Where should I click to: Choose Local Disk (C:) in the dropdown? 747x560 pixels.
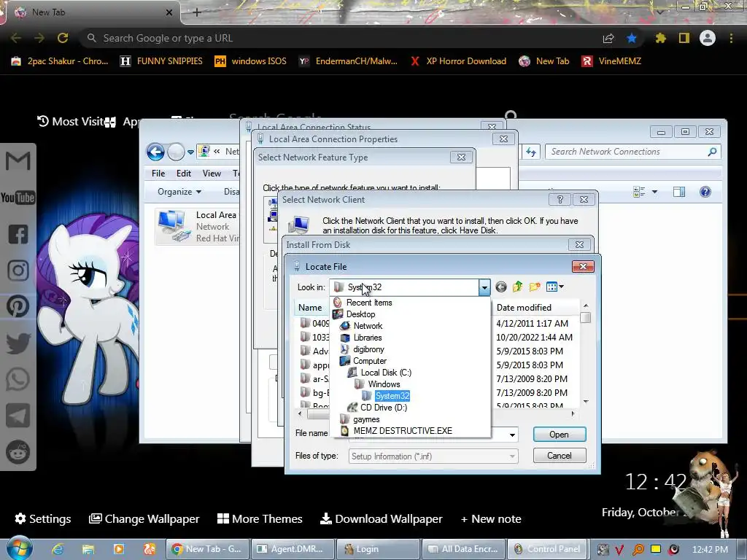pos(379,373)
